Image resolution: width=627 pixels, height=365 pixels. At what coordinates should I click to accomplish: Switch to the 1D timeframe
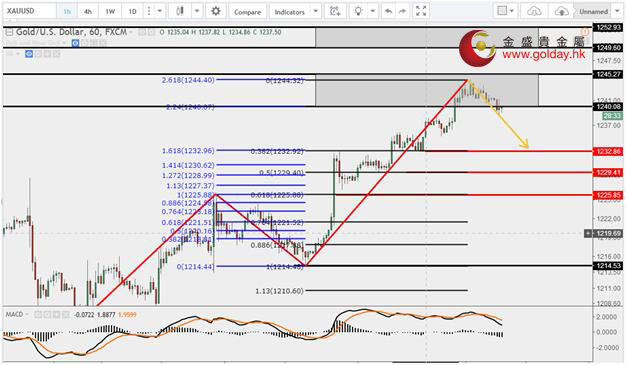132,12
